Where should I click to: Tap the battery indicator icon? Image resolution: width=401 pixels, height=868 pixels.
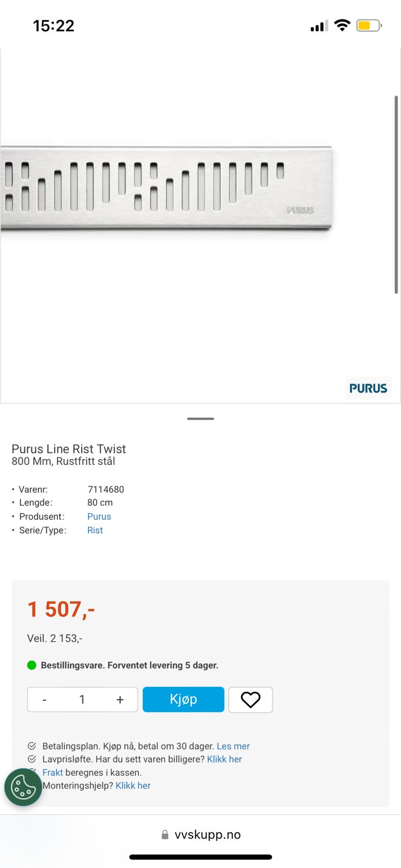pyautogui.click(x=368, y=25)
